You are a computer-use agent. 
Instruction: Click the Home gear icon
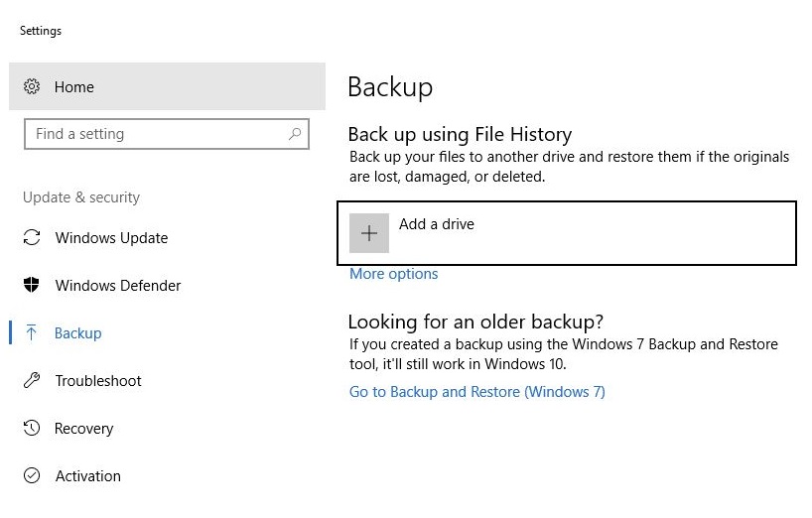pyautogui.click(x=32, y=86)
